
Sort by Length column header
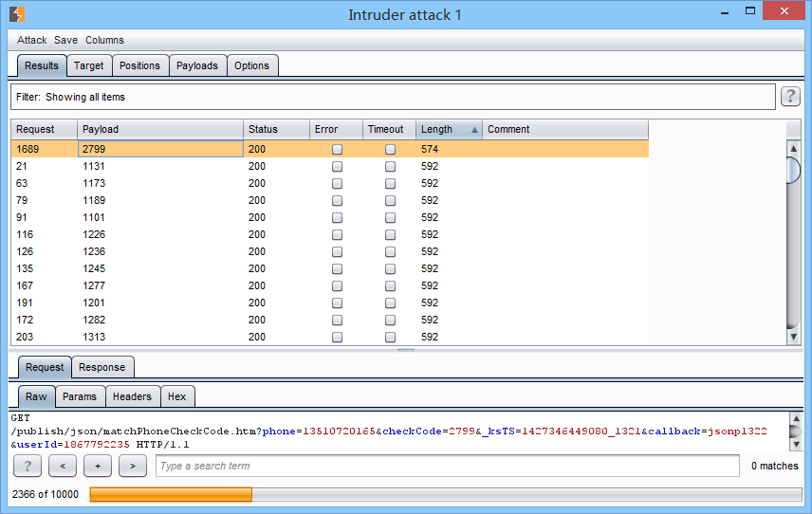click(449, 129)
